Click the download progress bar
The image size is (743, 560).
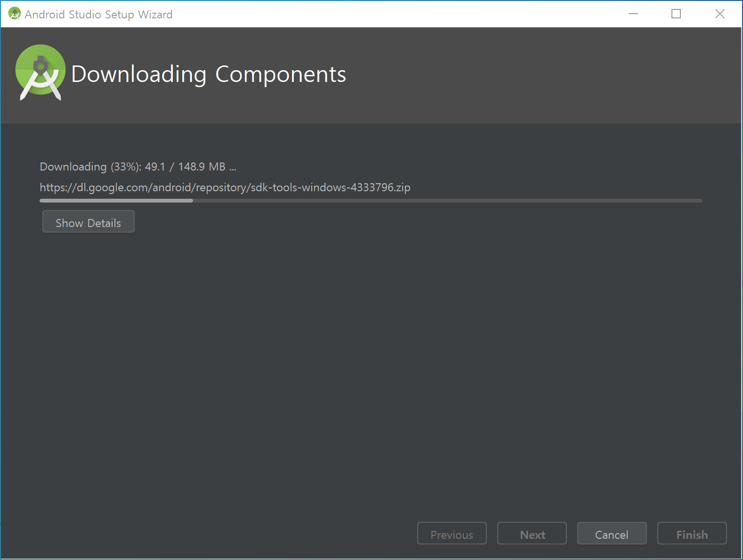tap(371, 201)
